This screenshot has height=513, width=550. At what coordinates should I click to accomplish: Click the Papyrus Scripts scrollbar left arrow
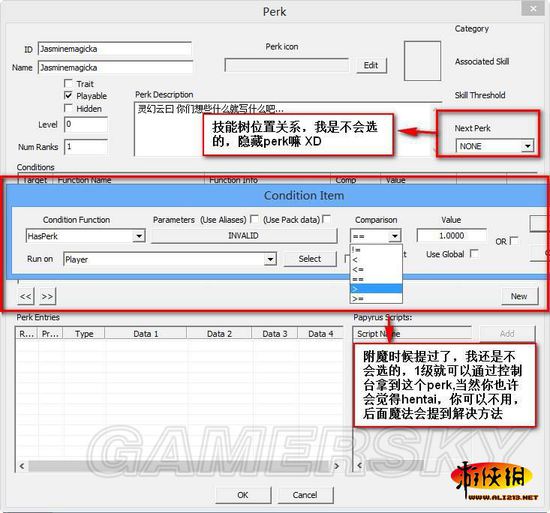(359, 466)
